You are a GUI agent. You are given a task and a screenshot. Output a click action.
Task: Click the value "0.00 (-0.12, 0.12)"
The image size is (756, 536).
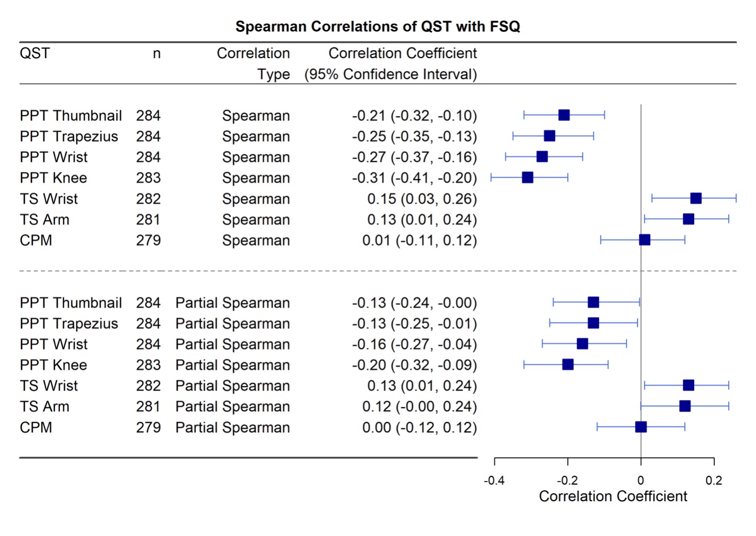tap(419, 427)
